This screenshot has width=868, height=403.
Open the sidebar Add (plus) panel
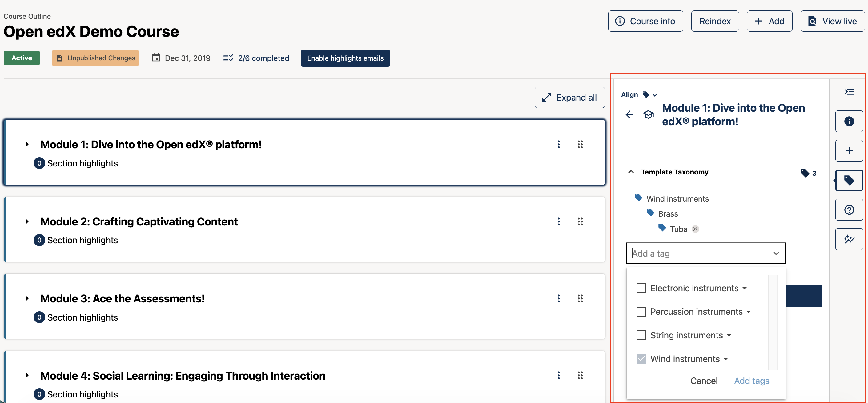point(849,151)
